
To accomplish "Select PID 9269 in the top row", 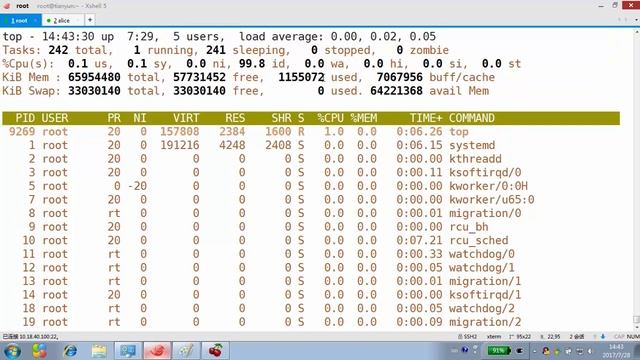I will pyautogui.click(x=22, y=131).
